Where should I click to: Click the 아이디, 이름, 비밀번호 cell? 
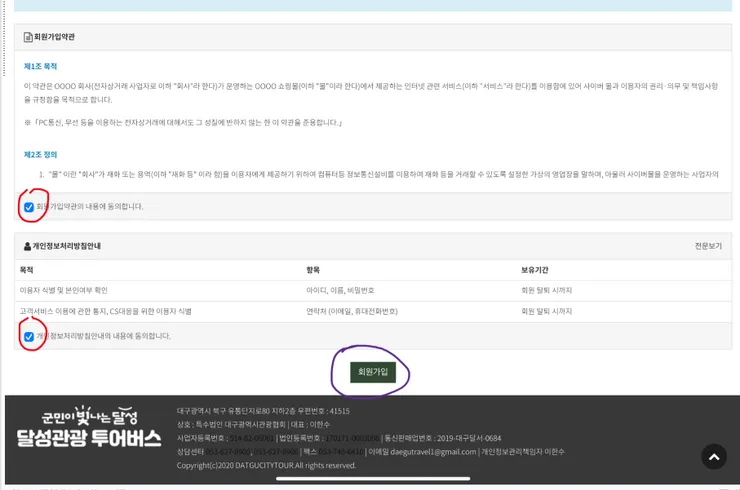point(340,290)
